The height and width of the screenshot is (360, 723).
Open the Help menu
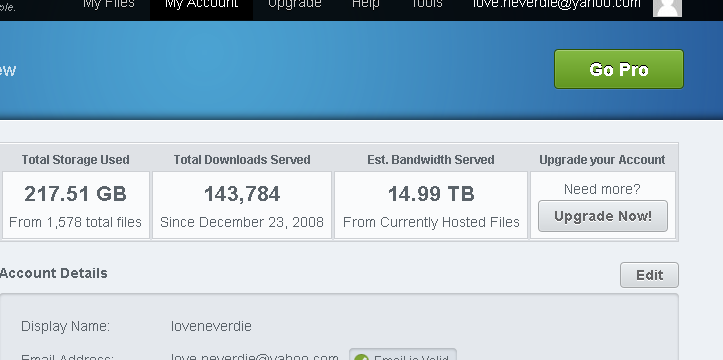(366, 4)
